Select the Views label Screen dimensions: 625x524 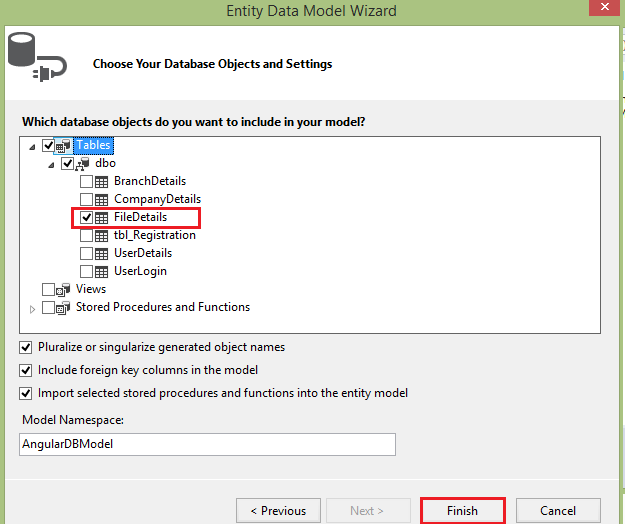[91, 289]
